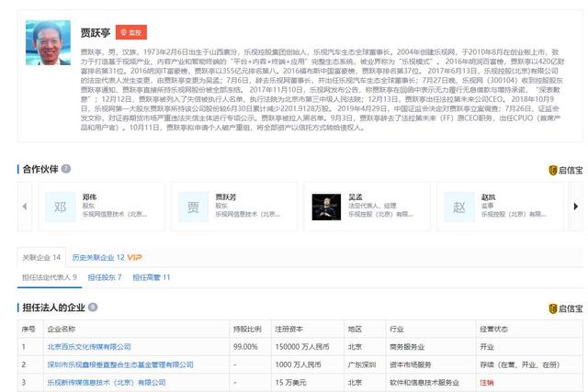
Task: Open partner 吴孟's profile
Action: [367, 207]
